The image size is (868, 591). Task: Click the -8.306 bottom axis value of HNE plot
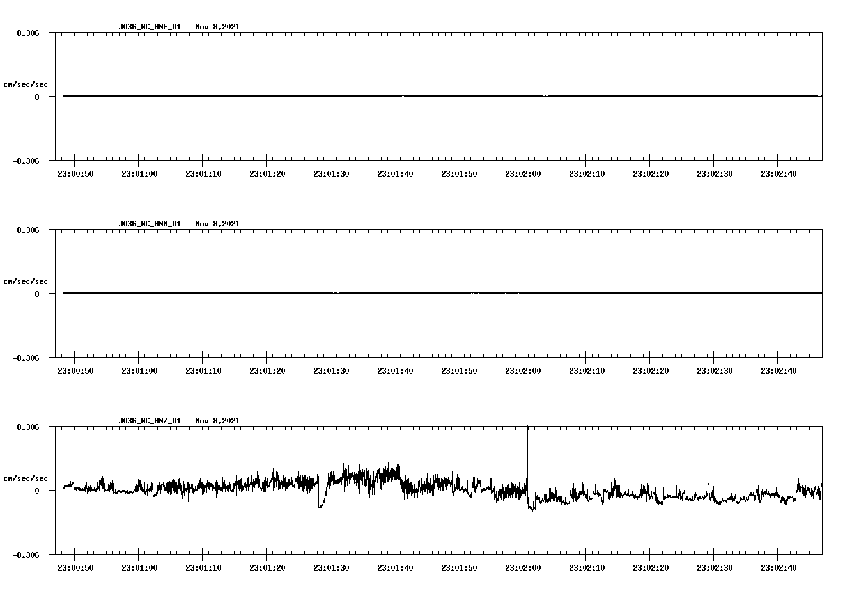click(x=26, y=161)
